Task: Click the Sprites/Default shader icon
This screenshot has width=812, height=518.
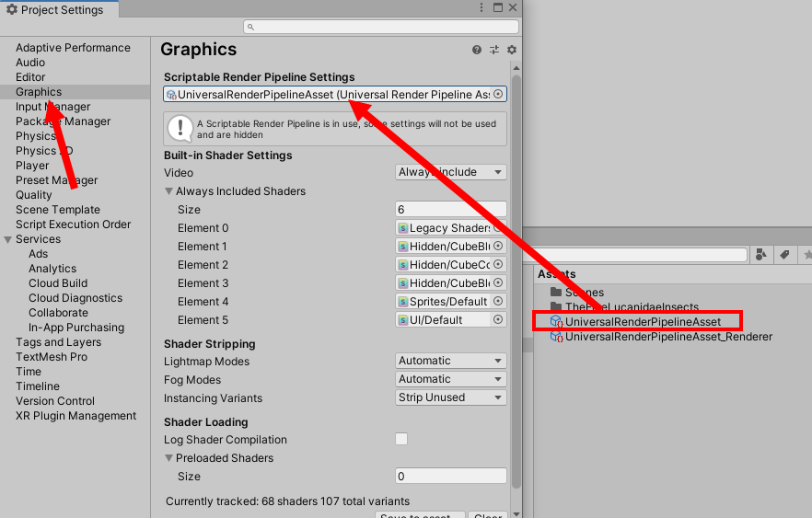Action: [403, 301]
